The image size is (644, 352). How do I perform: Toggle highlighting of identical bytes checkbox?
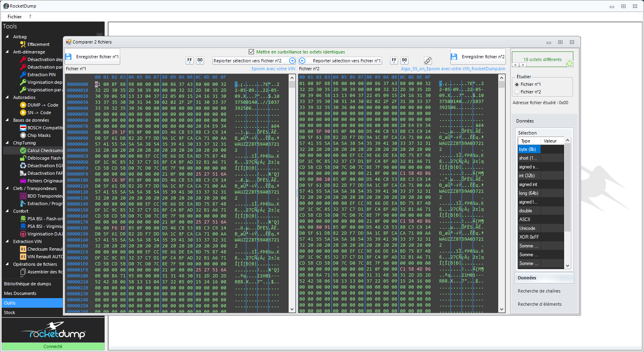pos(251,52)
